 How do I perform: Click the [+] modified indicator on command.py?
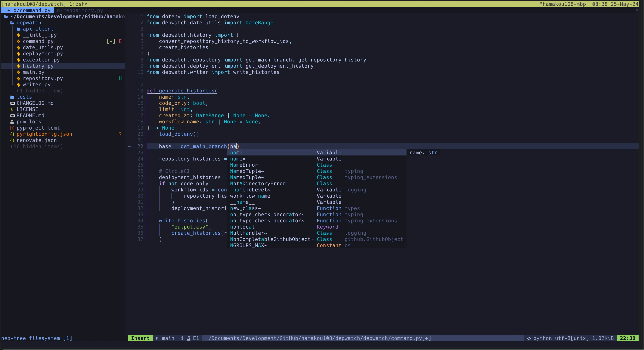pos(111,41)
